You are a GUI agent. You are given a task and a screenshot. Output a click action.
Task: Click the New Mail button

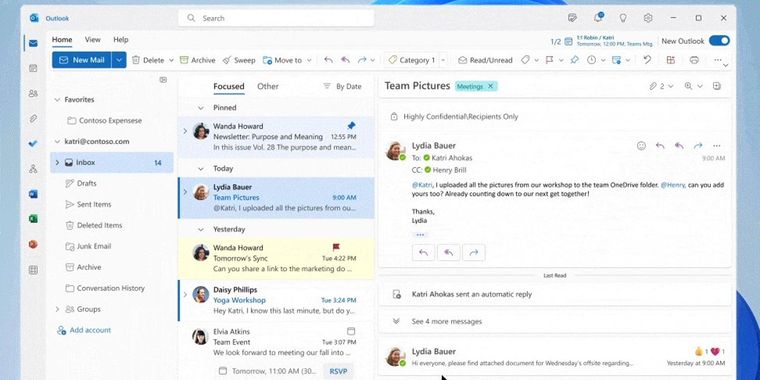pyautogui.click(x=82, y=60)
